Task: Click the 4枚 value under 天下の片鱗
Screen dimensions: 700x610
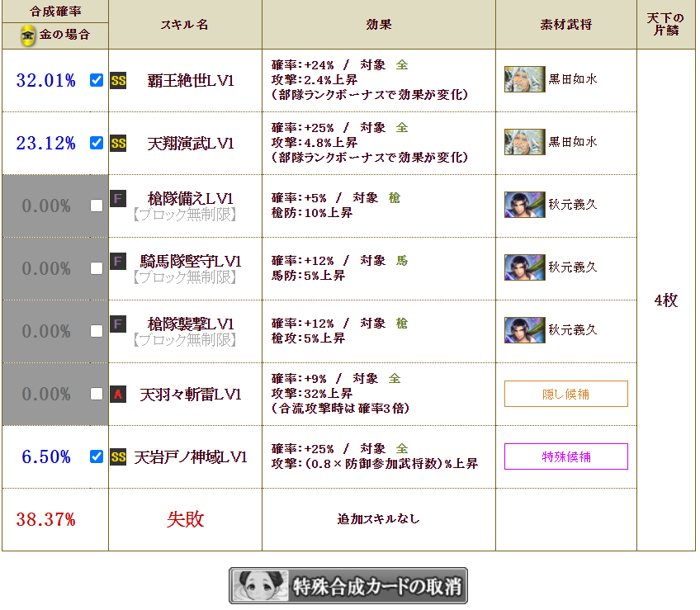Action: coord(666,300)
